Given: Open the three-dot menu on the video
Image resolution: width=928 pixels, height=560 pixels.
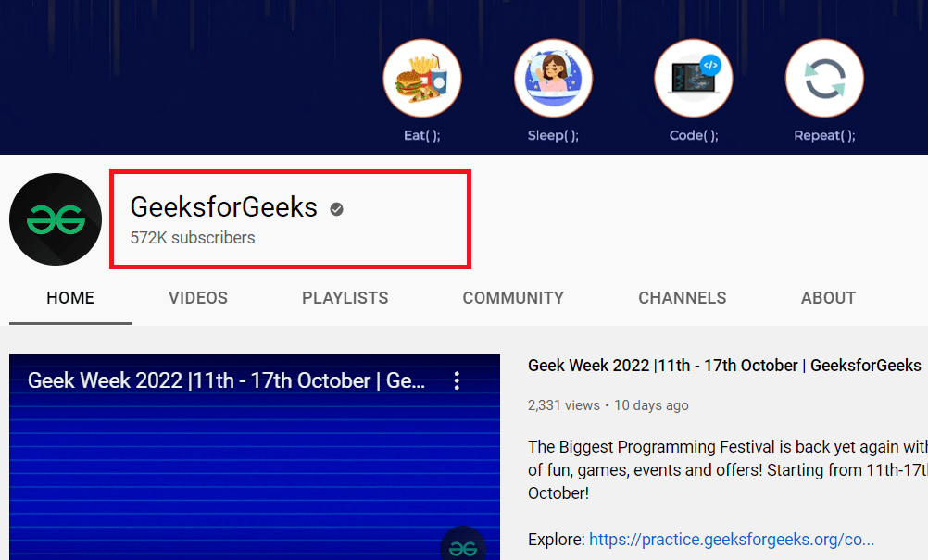Looking at the screenshot, I should (457, 380).
